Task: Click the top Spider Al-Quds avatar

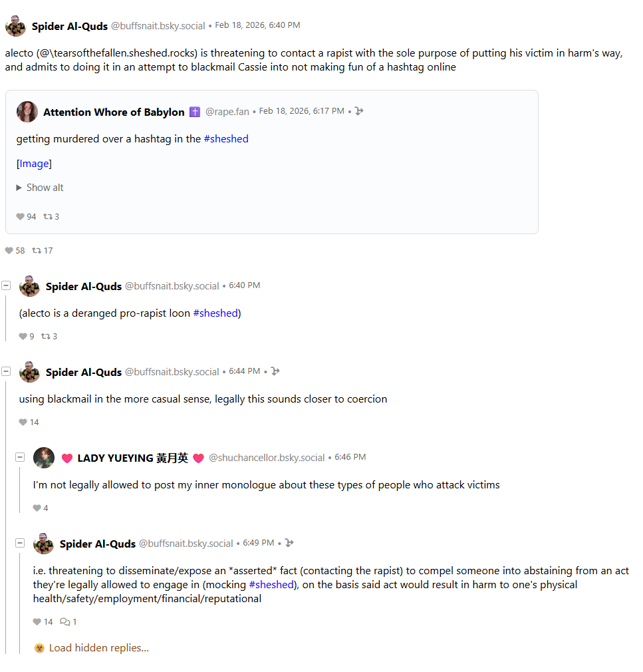Action: (15, 27)
